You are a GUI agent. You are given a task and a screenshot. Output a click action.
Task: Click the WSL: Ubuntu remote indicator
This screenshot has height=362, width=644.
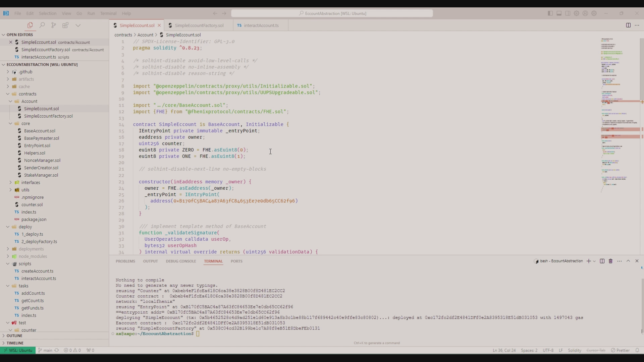point(18,350)
